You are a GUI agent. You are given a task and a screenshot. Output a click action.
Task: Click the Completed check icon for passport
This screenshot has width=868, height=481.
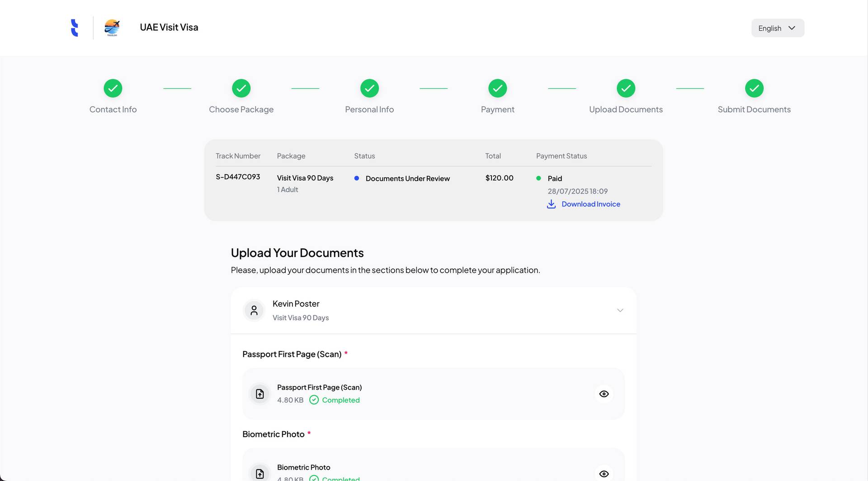tap(314, 400)
